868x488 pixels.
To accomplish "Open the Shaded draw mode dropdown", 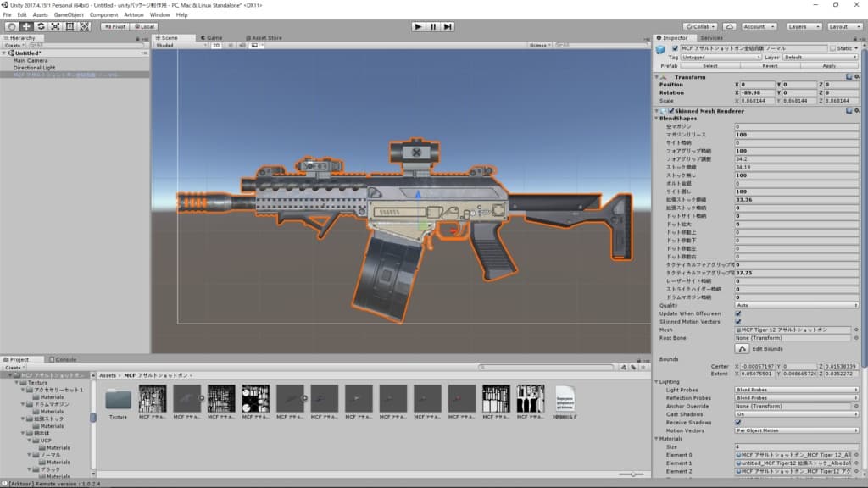I will coord(180,45).
